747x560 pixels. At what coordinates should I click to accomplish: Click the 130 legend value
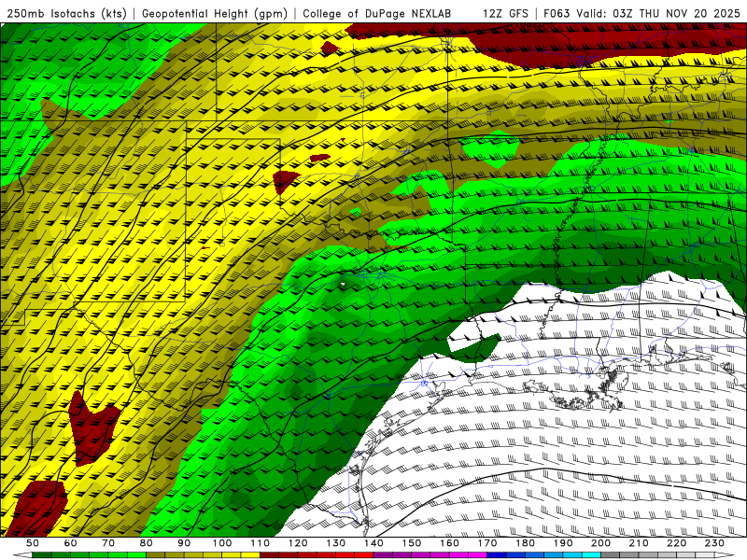tap(336, 543)
